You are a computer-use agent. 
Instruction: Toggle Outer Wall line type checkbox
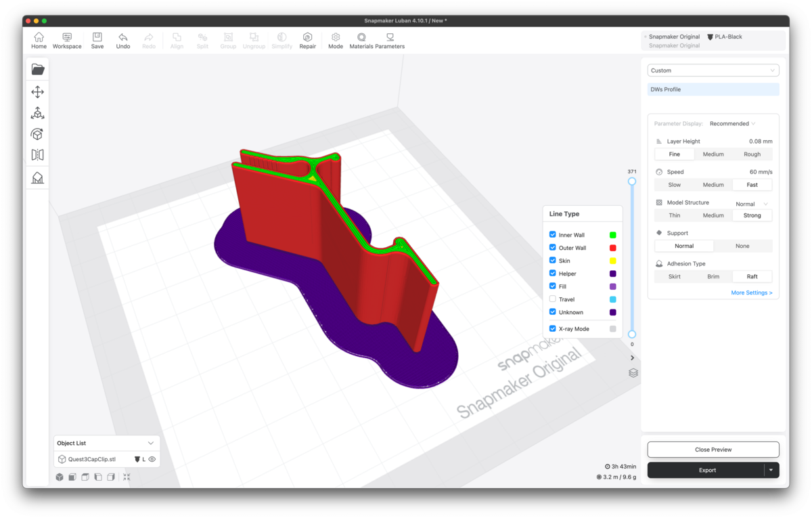coord(553,248)
